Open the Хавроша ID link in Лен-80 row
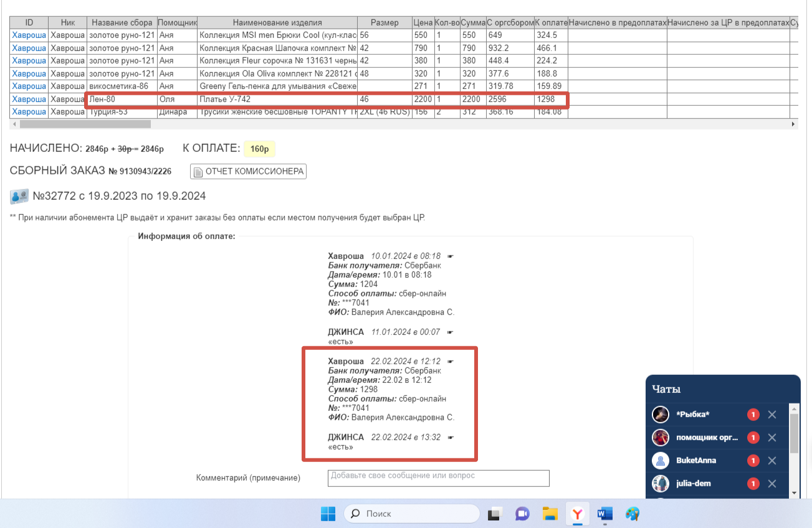 coord(29,99)
